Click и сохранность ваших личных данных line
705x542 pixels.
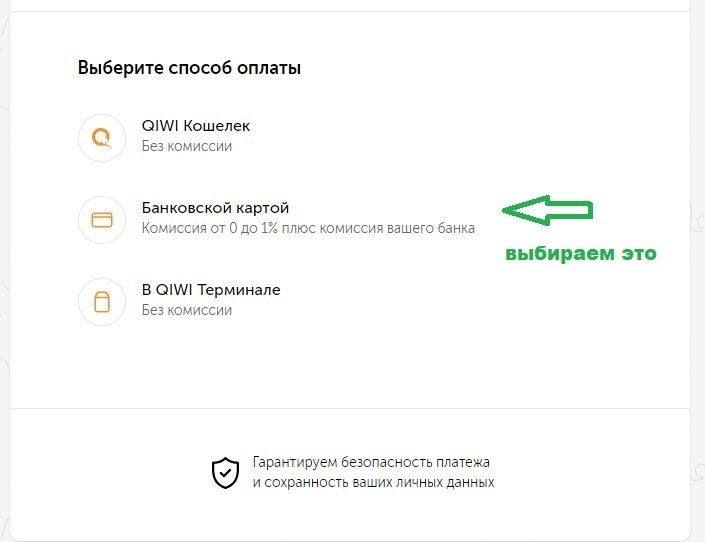[x=373, y=482]
